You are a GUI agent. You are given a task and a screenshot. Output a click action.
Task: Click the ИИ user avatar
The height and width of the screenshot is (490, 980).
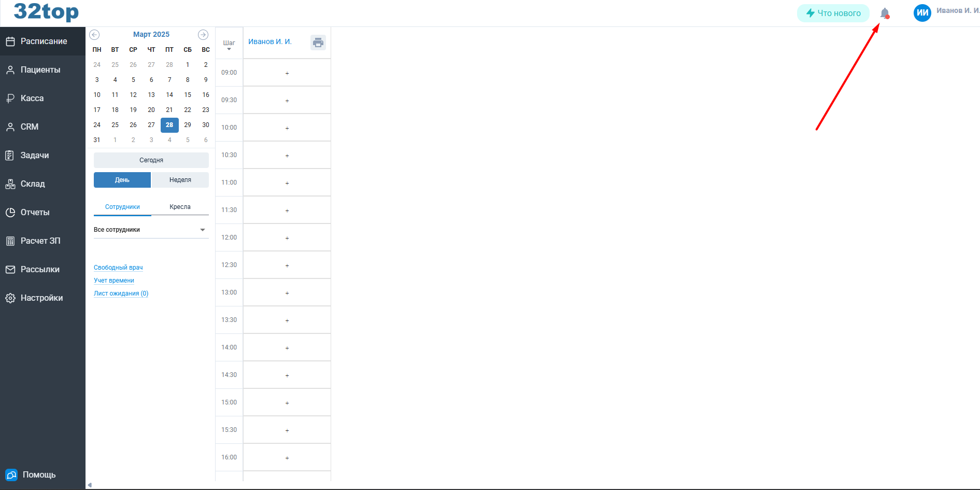point(922,13)
